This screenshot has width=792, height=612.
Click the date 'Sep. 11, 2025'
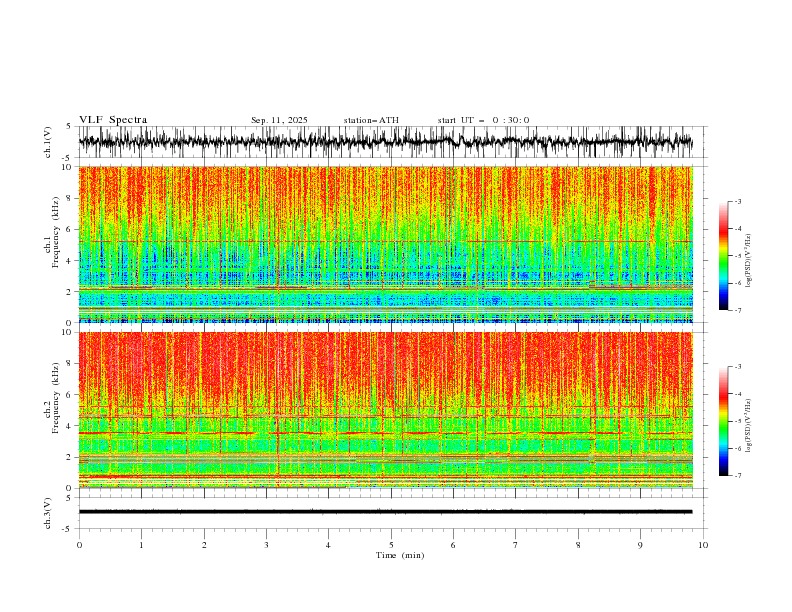[279, 120]
